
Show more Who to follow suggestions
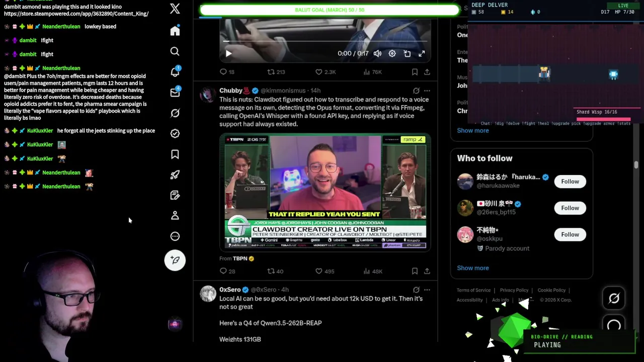(x=472, y=268)
